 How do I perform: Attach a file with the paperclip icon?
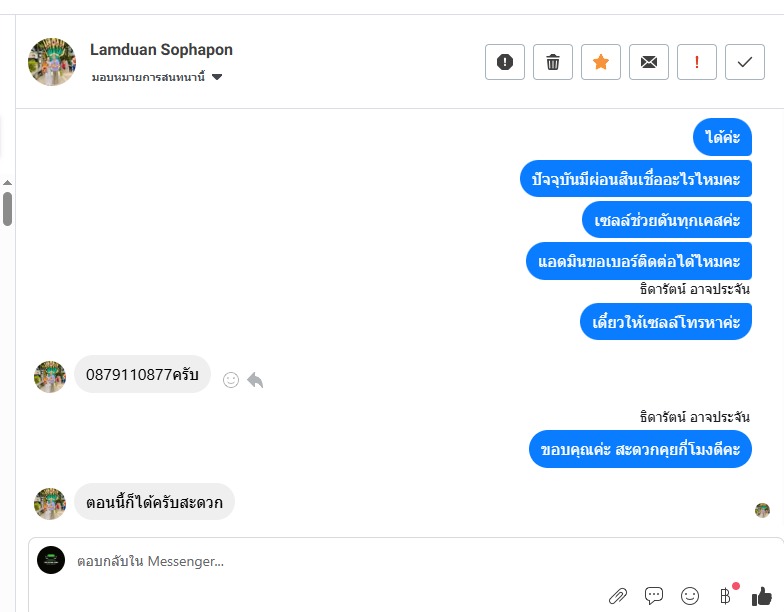[x=618, y=596]
